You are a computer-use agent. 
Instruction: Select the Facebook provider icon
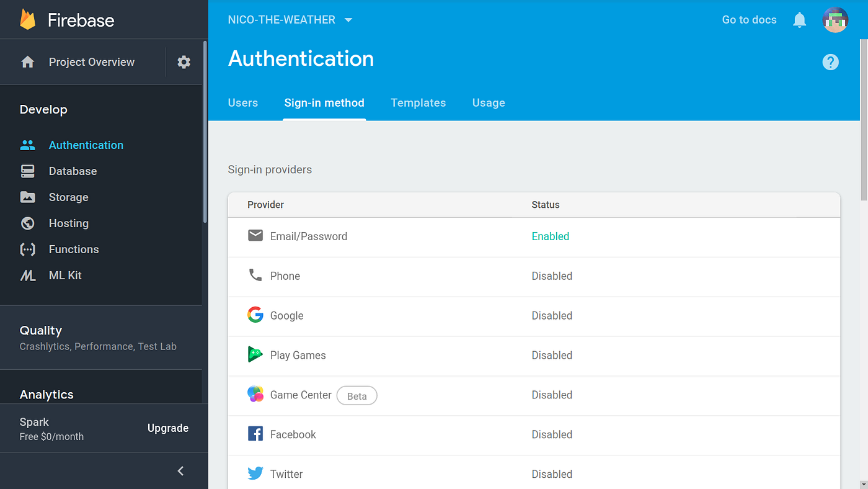(255, 434)
